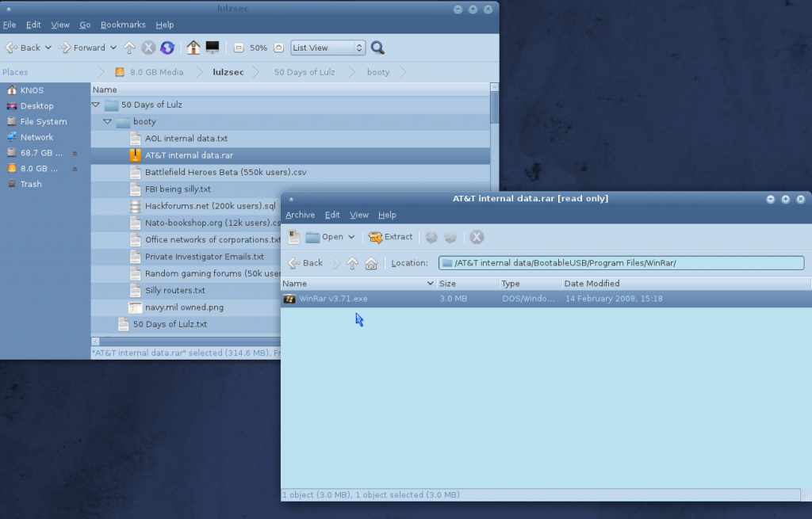Click the 50% zoom level label

point(259,48)
